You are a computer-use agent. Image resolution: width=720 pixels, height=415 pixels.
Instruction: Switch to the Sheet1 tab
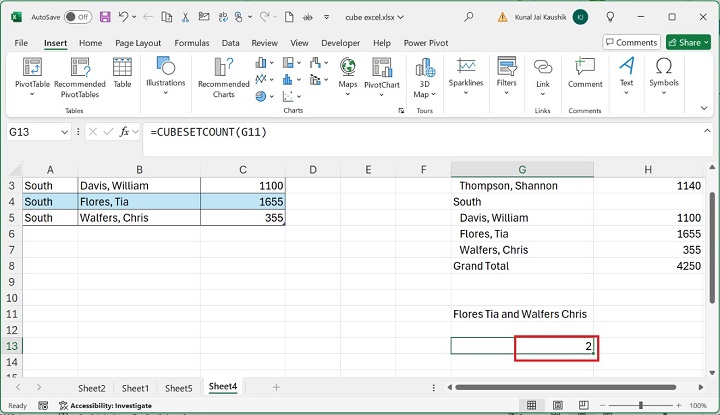pos(135,387)
